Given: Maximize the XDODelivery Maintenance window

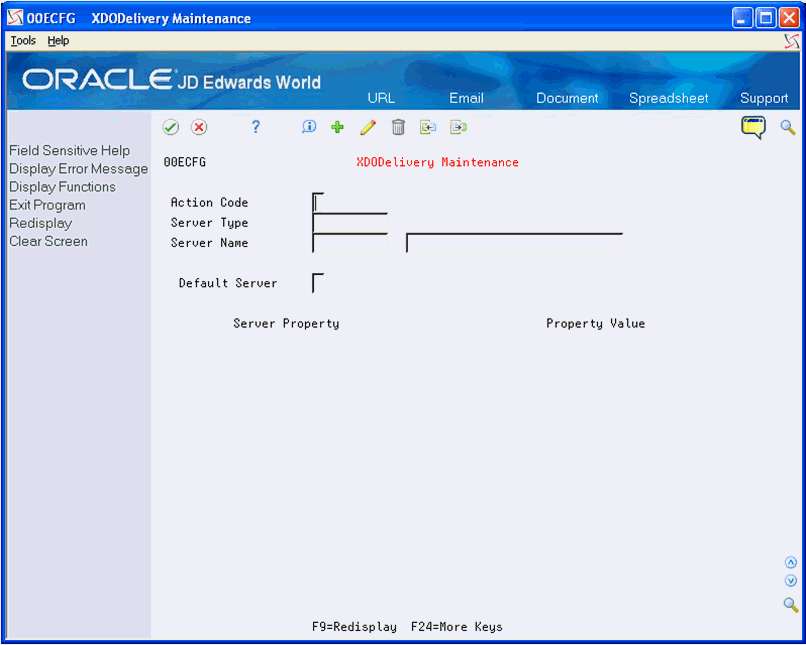Looking at the screenshot, I should point(765,19).
